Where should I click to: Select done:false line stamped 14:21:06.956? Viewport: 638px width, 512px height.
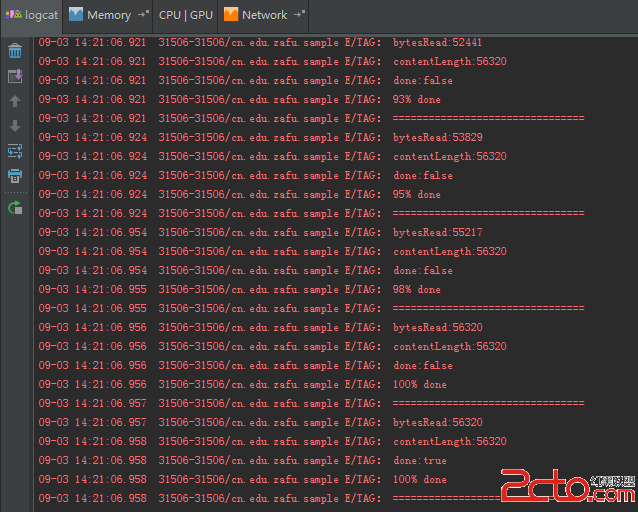click(246, 365)
